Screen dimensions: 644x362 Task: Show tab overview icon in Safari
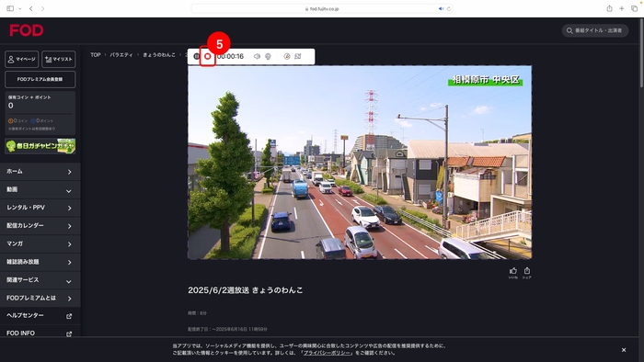coord(634,8)
